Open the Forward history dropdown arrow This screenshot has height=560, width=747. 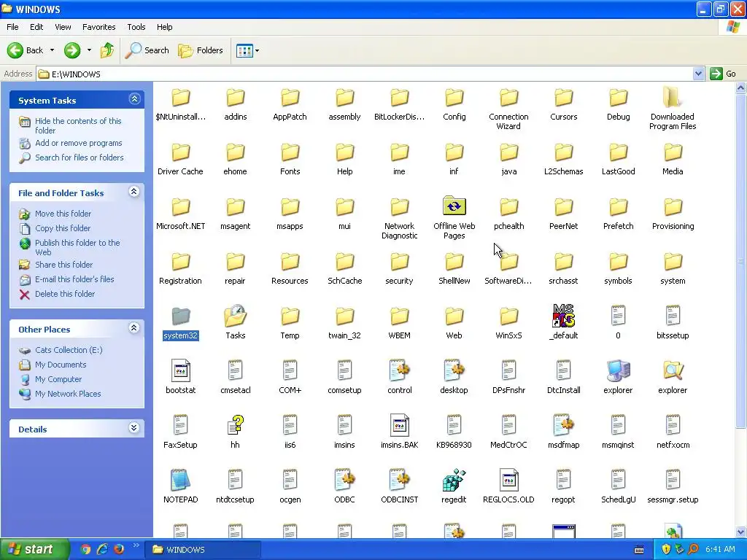point(89,50)
